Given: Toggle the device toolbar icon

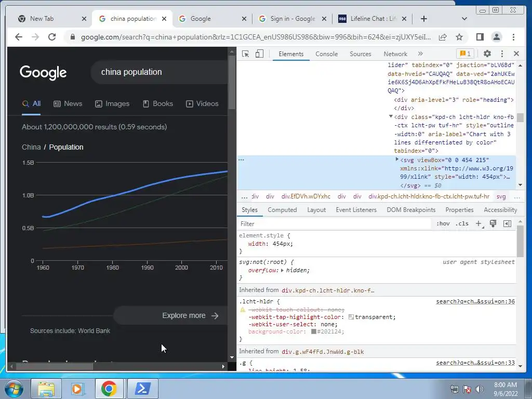Looking at the screenshot, I should (259, 54).
